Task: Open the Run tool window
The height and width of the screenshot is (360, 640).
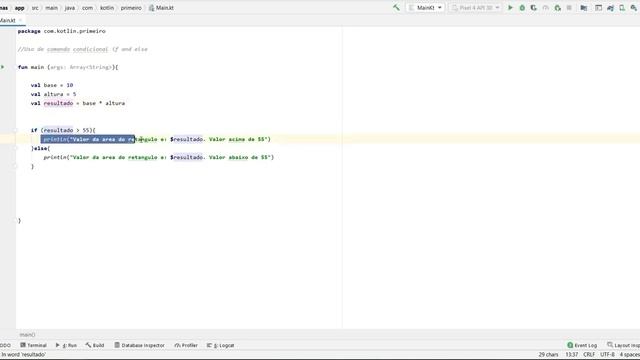Action: (x=66, y=345)
